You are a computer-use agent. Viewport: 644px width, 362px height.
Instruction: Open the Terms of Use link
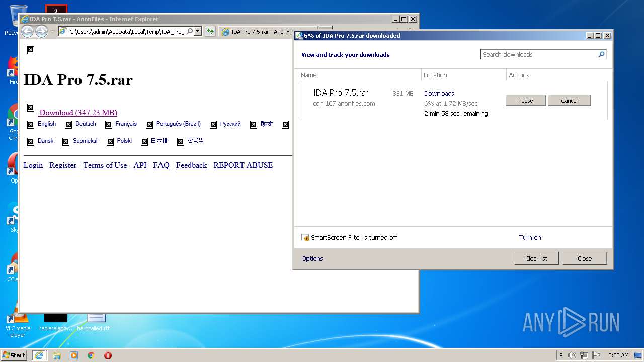click(x=105, y=165)
